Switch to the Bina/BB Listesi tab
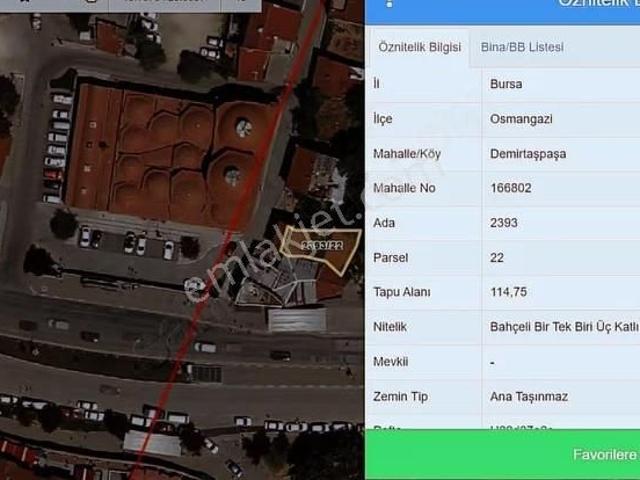Viewport: 640px width, 480px height. pos(522,47)
